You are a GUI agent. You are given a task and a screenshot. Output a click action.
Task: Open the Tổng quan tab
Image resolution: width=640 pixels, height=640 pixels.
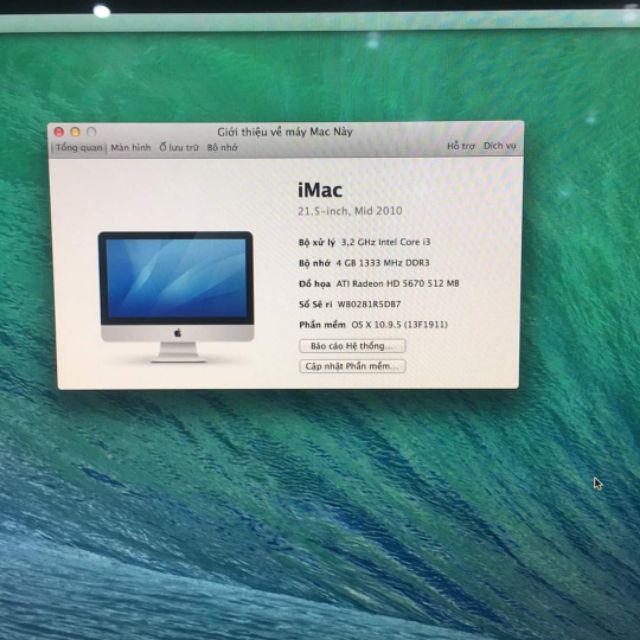79,147
